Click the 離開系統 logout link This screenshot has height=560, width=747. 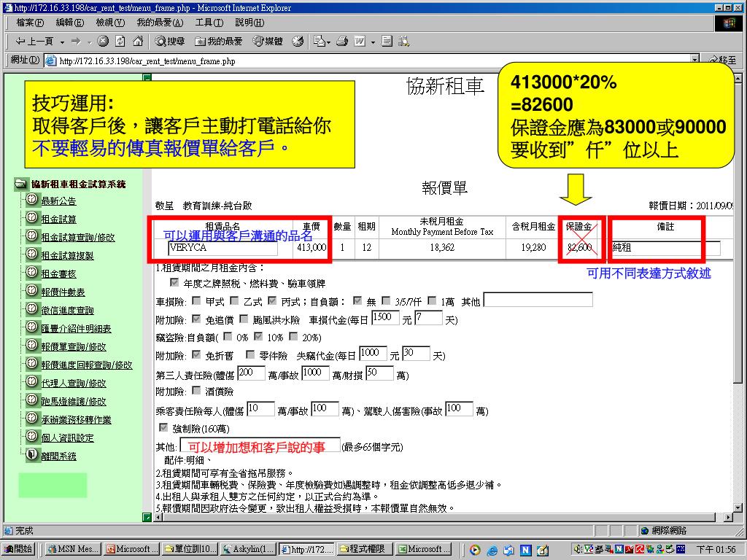[58, 456]
